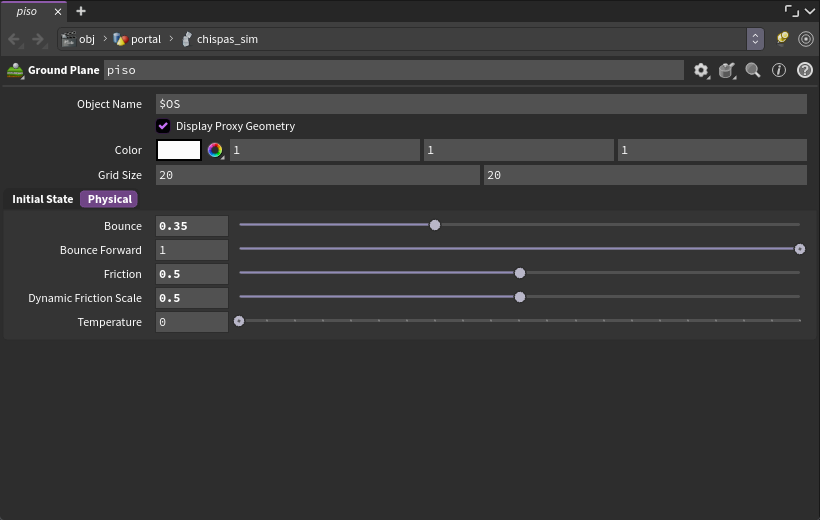Click the obj scene icon in path
This screenshot has width=820, height=520.
pyautogui.click(x=69, y=39)
